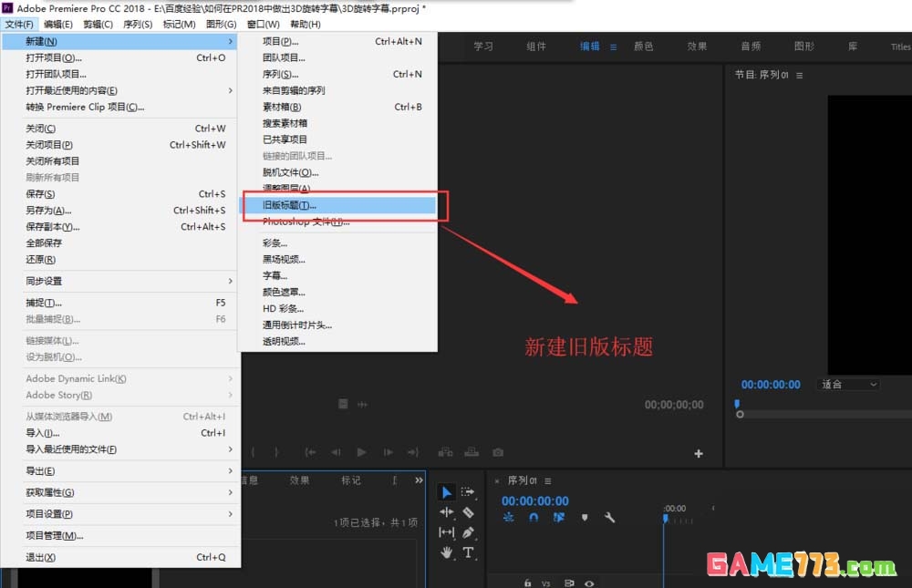912x588 pixels.
Task: Toggle V3 track output eye
Action: [x=589, y=583]
